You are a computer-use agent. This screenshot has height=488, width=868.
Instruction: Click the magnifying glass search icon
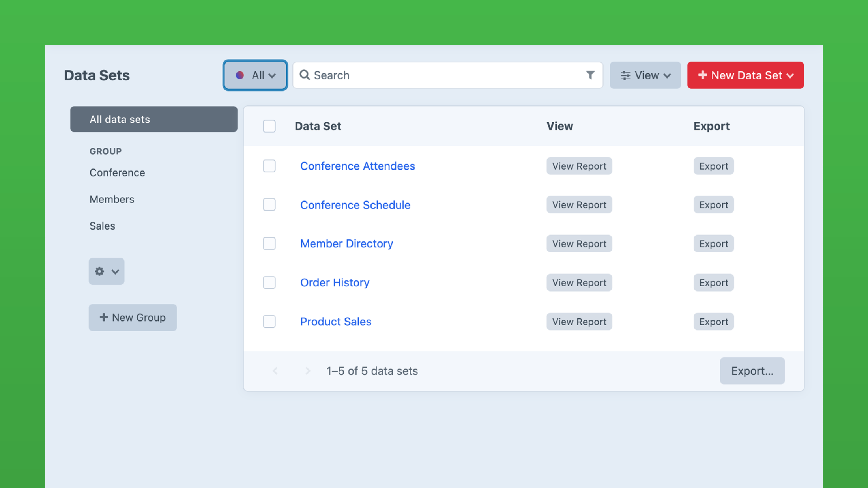point(305,75)
